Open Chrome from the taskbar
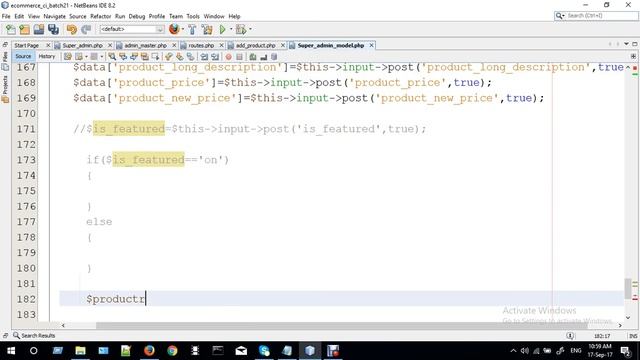Image resolution: width=640 pixels, height=360 pixels. pos(172,351)
